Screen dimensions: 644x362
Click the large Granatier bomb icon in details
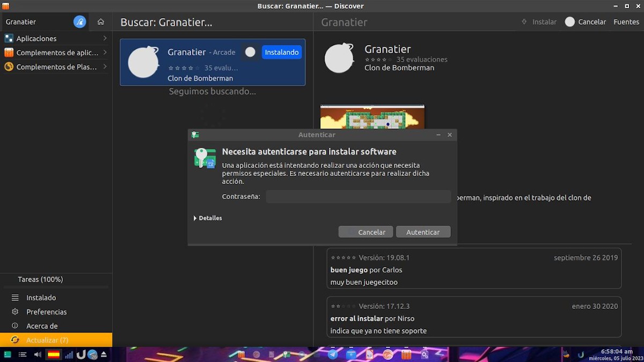pos(339,58)
